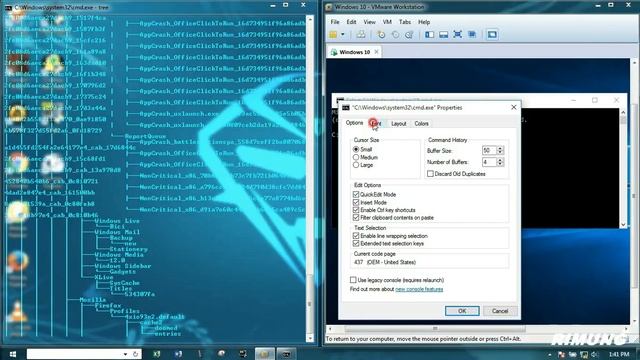Click the up arrow of cmd tree window scrollbar
Image resolution: width=640 pixels, height=360 pixels.
click(310, 19)
